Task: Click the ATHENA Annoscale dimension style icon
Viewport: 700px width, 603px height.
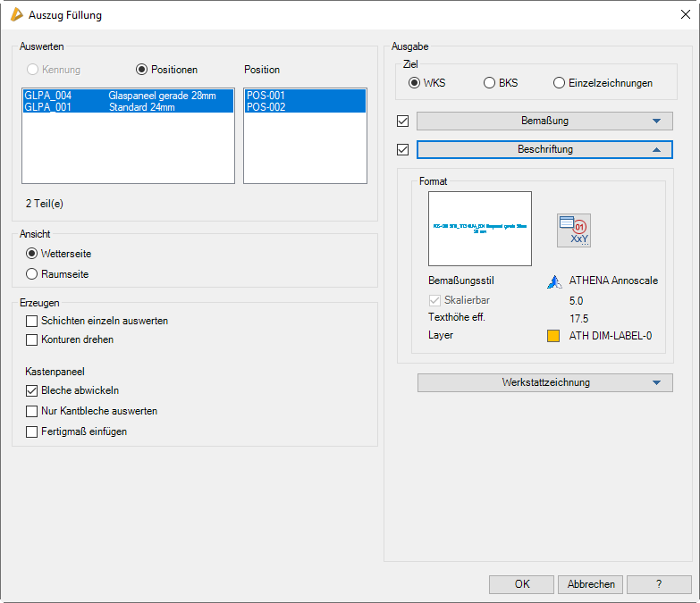Action: [554, 281]
